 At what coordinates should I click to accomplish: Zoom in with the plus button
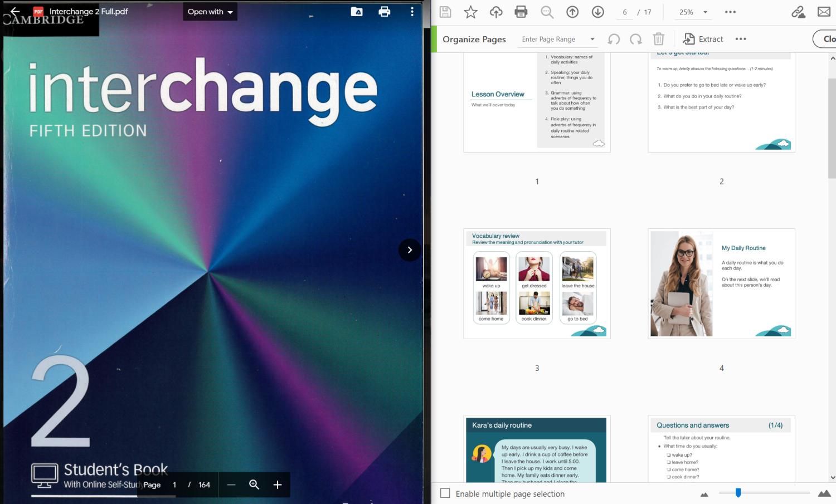tap(278, 485)
